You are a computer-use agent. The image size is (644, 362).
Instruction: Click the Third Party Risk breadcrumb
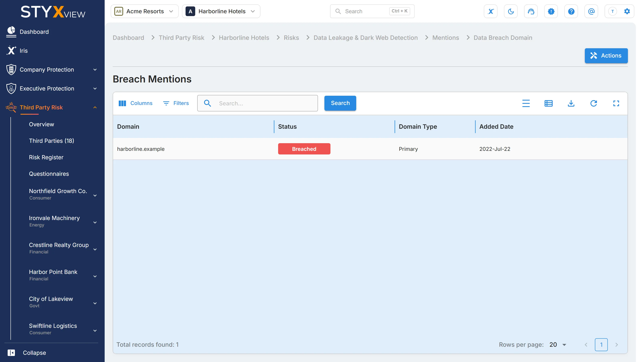181,37
